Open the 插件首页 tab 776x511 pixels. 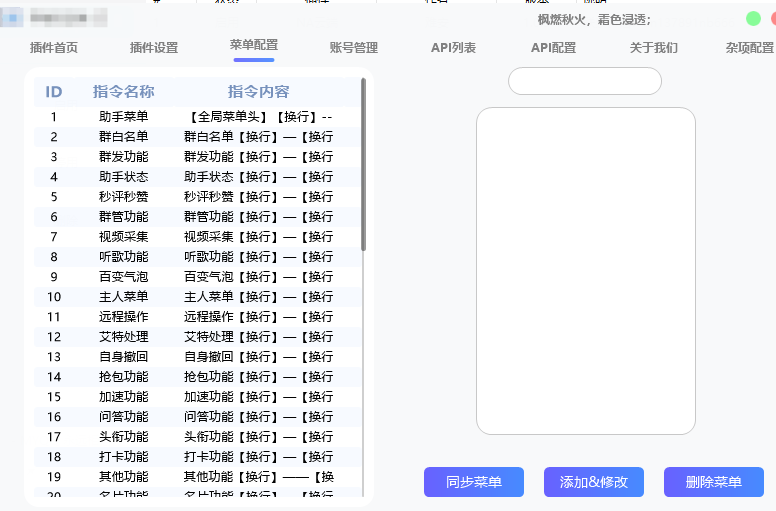pos(53,47)
